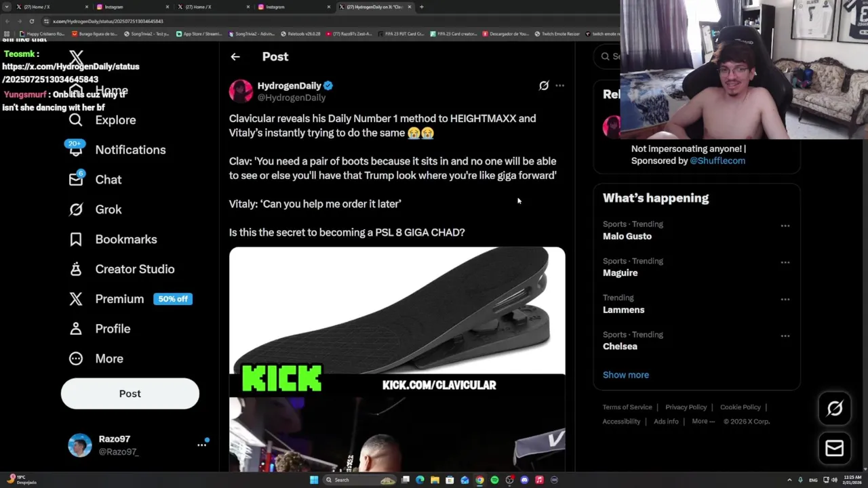Open Twitch Emote Resizer bookmark

tap(557, 34)
